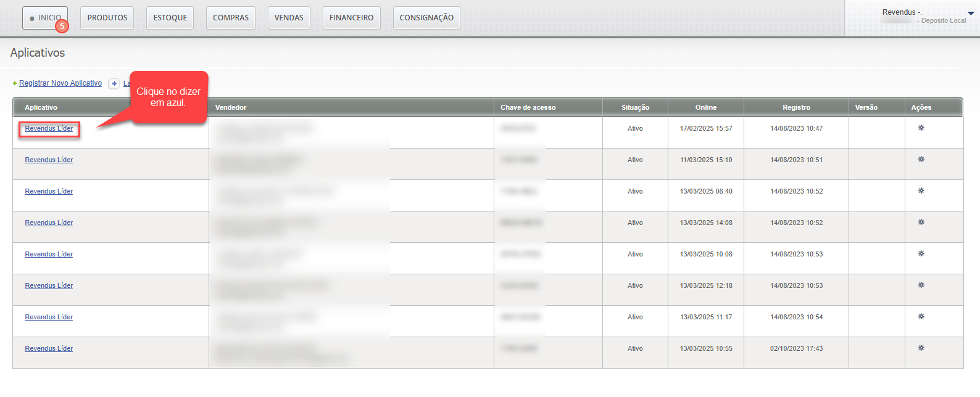Open actions gear for row online 11/03/2025 15:10

(x=921, y=160)
